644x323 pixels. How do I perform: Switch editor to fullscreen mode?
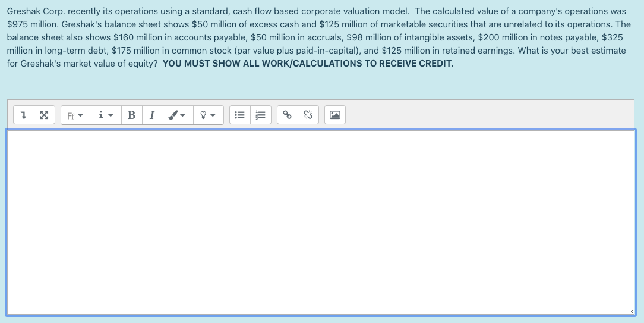tap(45, 115)
